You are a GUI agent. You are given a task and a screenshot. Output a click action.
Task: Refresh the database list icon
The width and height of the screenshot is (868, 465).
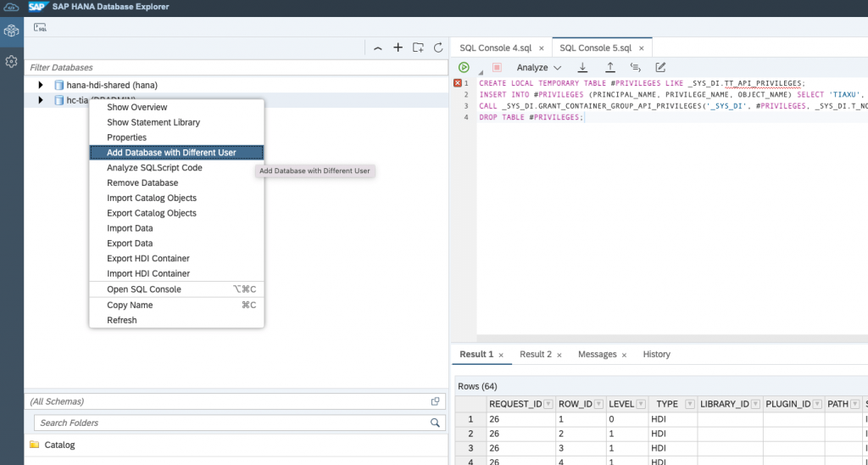point(438,48)
